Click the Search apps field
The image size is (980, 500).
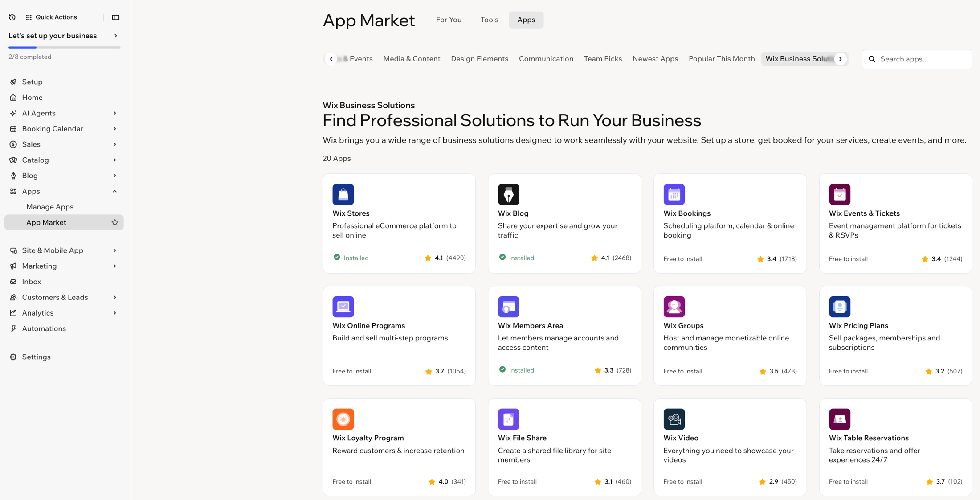917,59
